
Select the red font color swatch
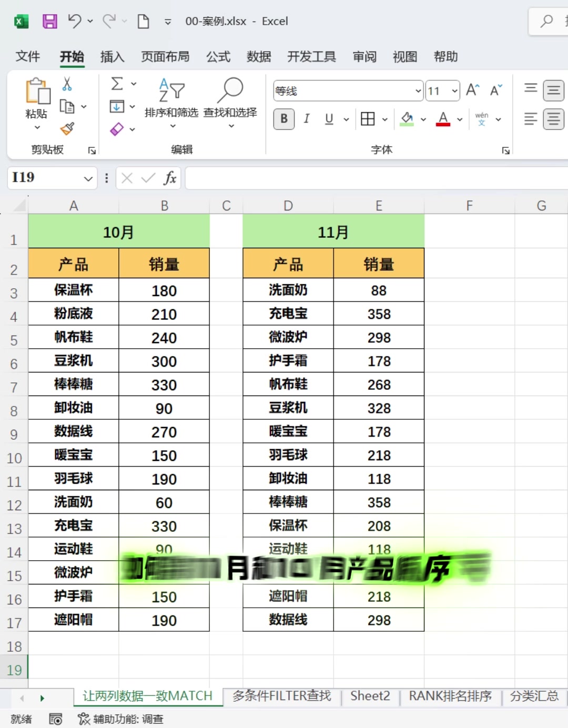(444, 119)
